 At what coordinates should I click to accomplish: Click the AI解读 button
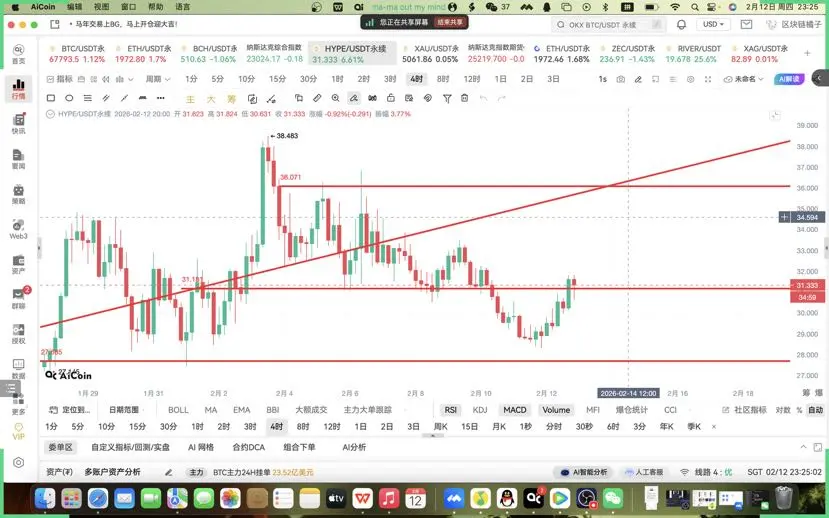tap(789, 79)
